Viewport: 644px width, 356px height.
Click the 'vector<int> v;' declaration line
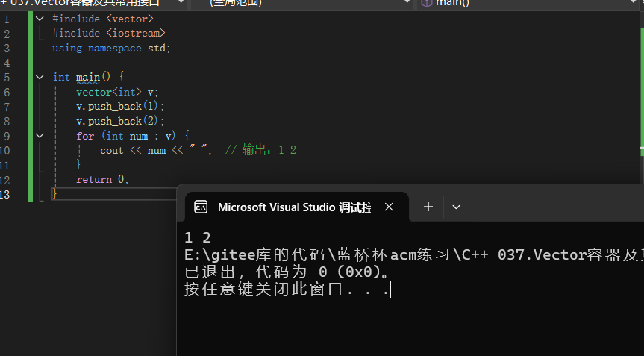117,92
